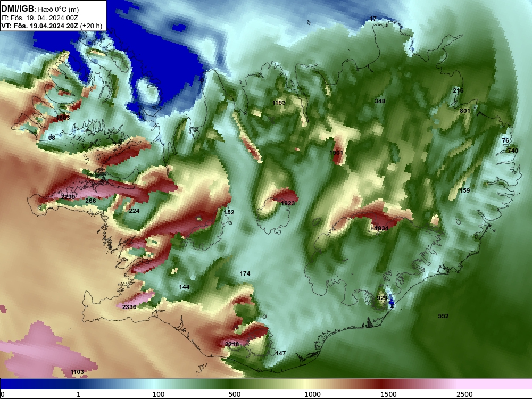Click the map value 17
The image size is (532, 399).
click(x=373, y=19)
